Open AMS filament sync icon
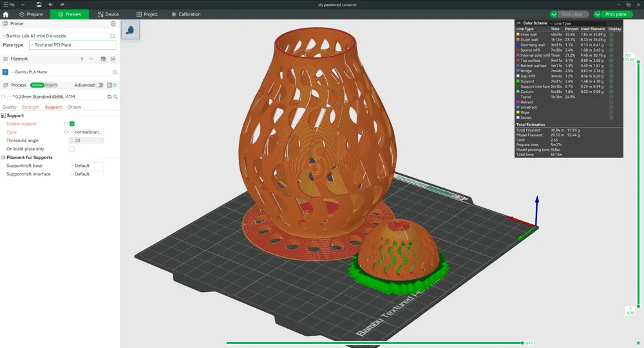Viewport: 644px width, 348px height. click(x=103, y=59)
